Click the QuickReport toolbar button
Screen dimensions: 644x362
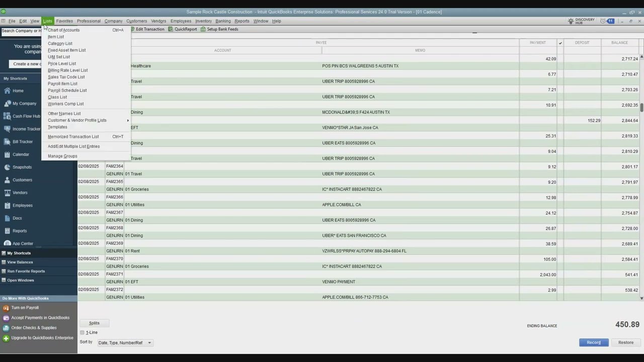click(x=183, y=29)
